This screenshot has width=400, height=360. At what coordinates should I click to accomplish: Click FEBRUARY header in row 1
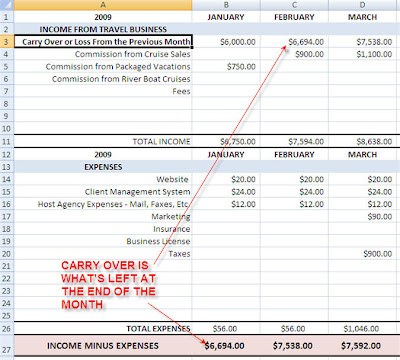(x=294, y=17)
